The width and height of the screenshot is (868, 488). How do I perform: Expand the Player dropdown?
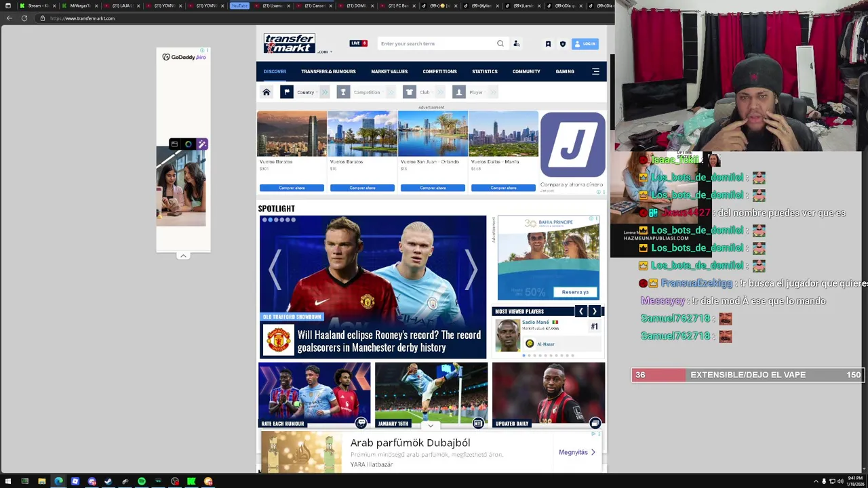(x=476, y=92)
